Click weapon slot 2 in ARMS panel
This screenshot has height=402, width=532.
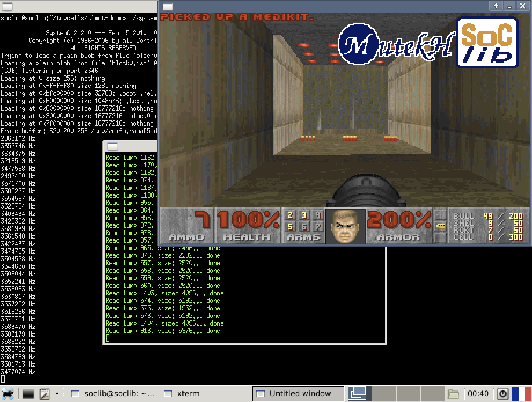[x=290, y=215]
